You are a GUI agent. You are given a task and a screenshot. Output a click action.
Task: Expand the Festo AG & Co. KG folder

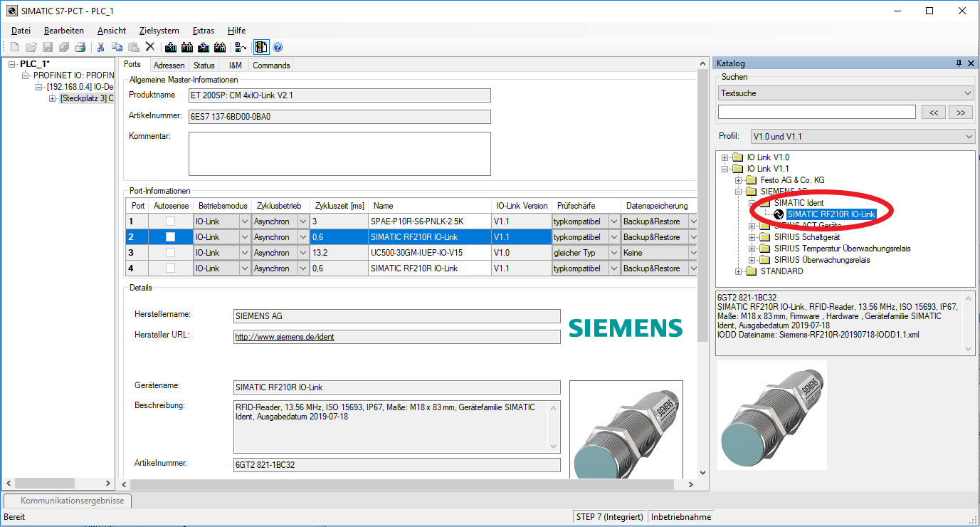[738, 180]
